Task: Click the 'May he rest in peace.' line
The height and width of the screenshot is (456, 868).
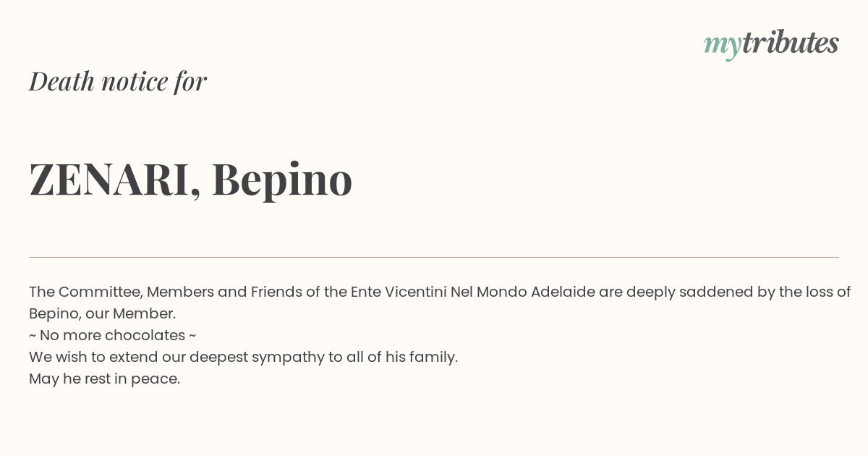Action: click(x=104, y=379)
